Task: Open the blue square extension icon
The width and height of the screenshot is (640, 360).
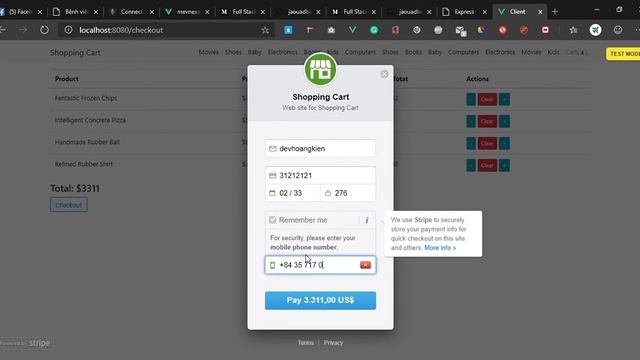Action: tap(288, 30)
